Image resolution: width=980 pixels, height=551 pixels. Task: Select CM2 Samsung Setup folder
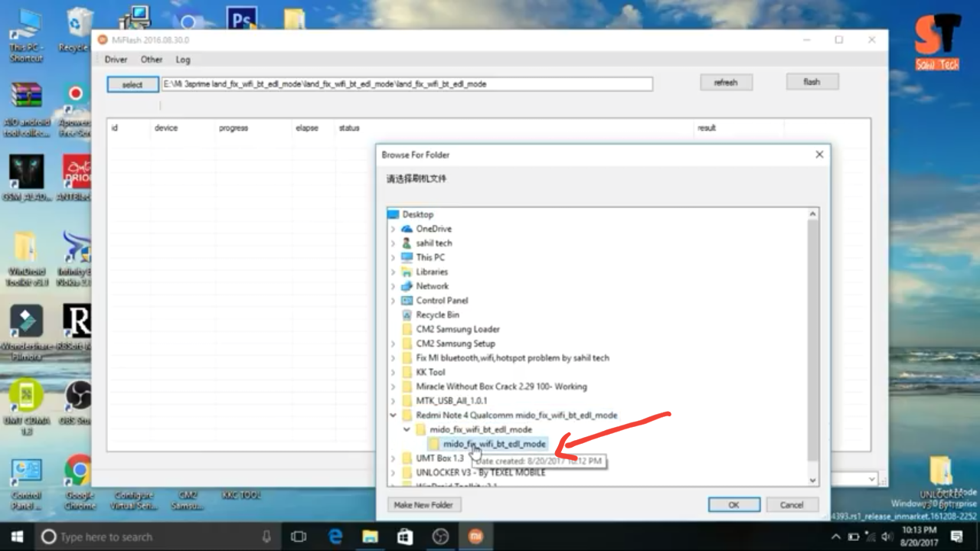[x=456, y=344]
